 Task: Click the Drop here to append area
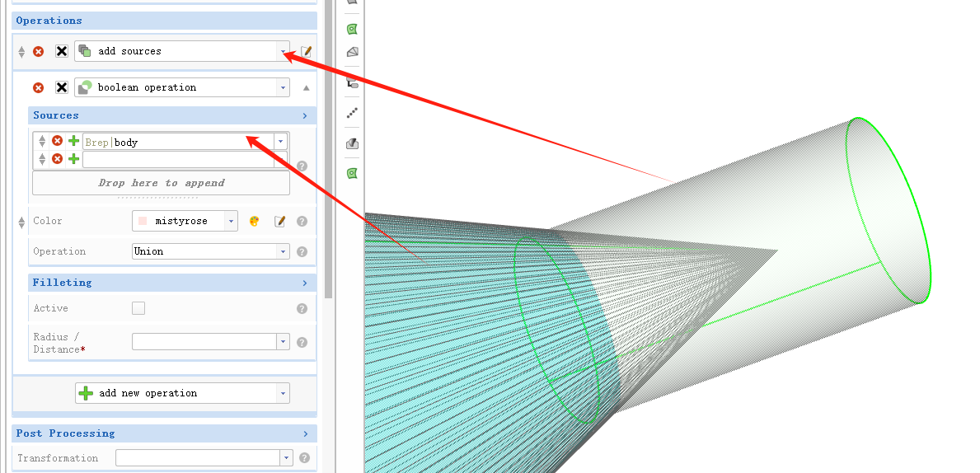(x=161, y=183)
